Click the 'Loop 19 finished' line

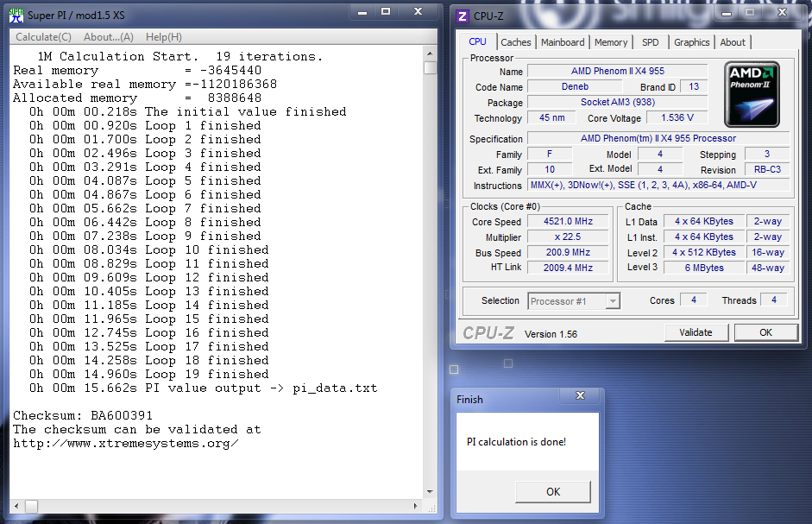[149, 374]
